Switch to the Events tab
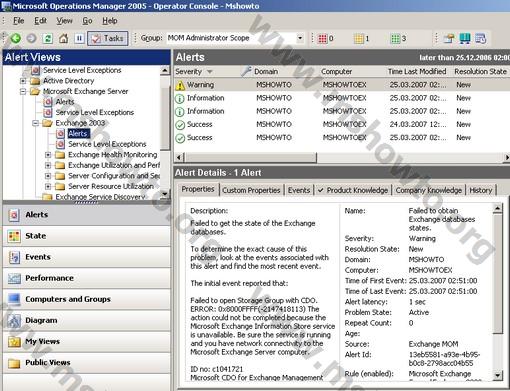This screenshot has height=391, width=510. 299,190
